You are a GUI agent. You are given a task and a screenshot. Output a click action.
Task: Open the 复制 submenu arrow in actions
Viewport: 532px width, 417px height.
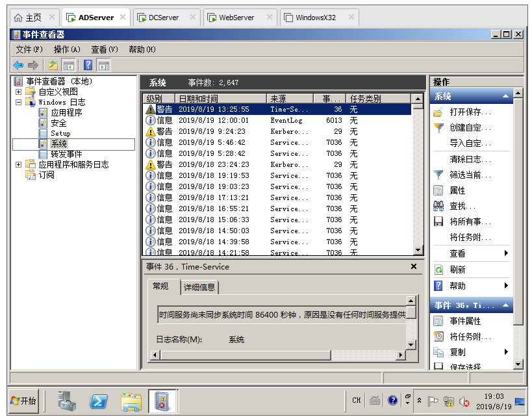[x=506, y=352]
